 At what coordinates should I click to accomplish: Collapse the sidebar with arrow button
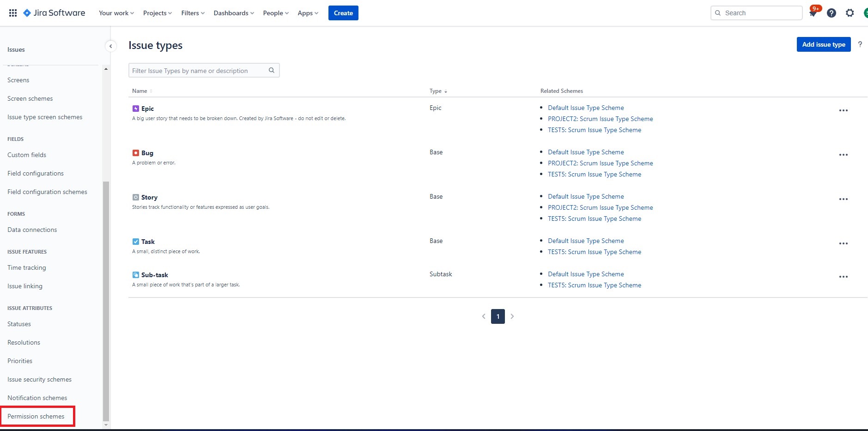click(x=110, y=46)
